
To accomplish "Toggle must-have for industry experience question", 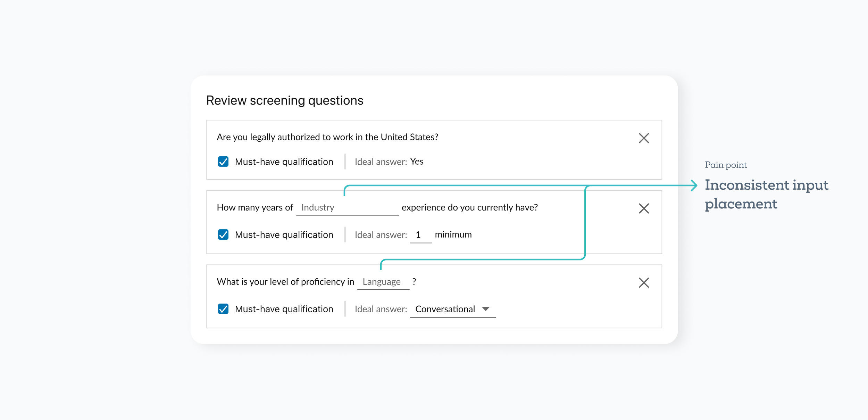I will coord(223,234).
